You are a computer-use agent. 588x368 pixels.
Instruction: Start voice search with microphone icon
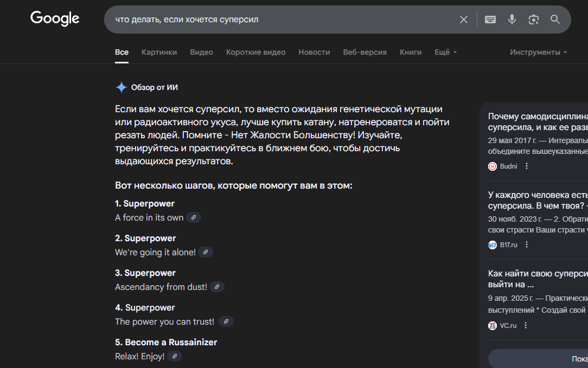click(x=512, y=20)
